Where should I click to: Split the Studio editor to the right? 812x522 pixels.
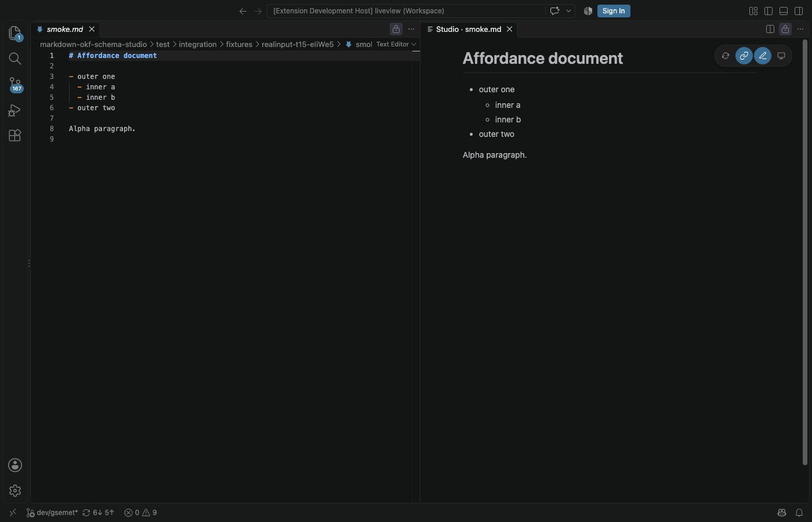tap(770, 29)
